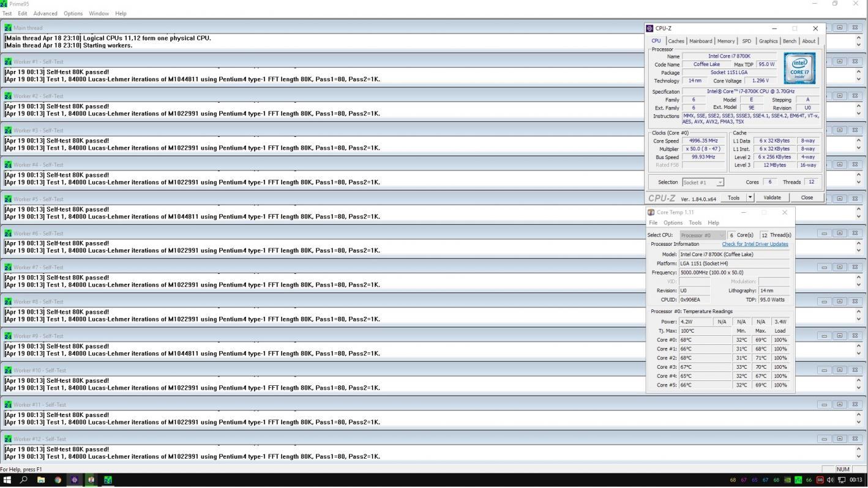The image size is (868, 488).
Task: Click the CPU-Z title bar icon
Action: tap(650, 28)
